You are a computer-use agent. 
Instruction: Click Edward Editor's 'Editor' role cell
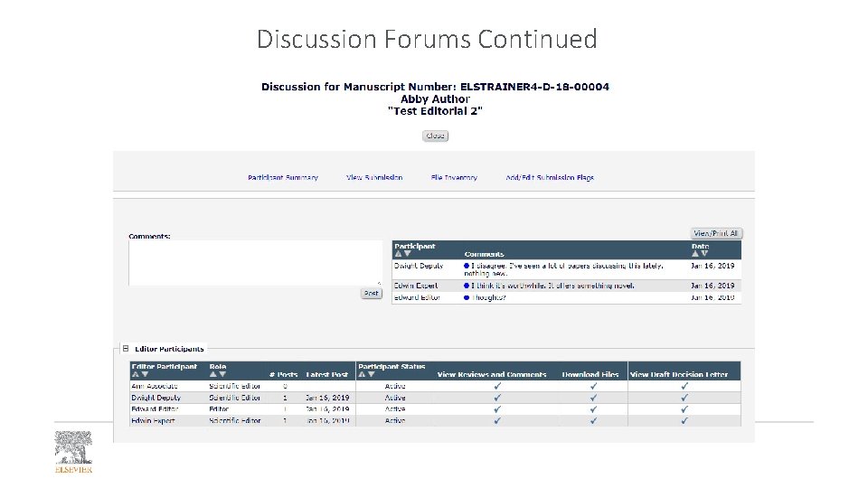pos(219,408)
